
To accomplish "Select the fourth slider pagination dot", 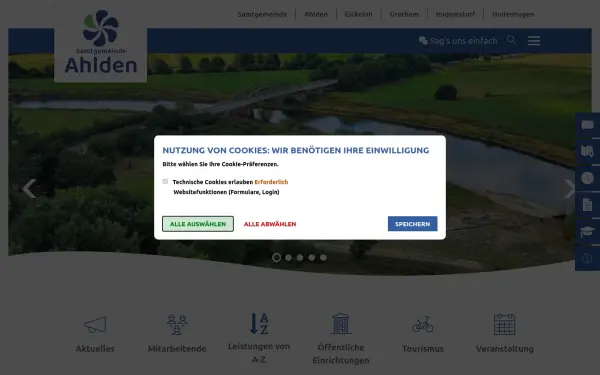I will pos(312,258).
